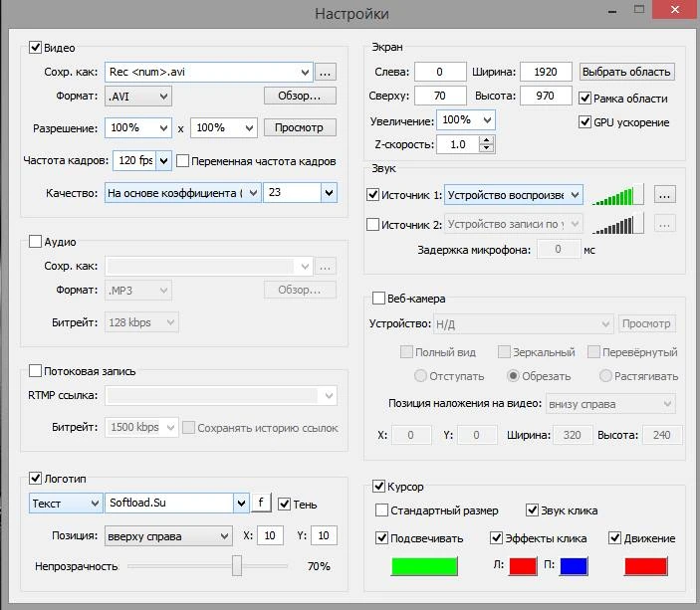The width and height of the screenshot is (700, 610).
Task: Toggle the Движение checkbox
Action: [x=614, y=537]
